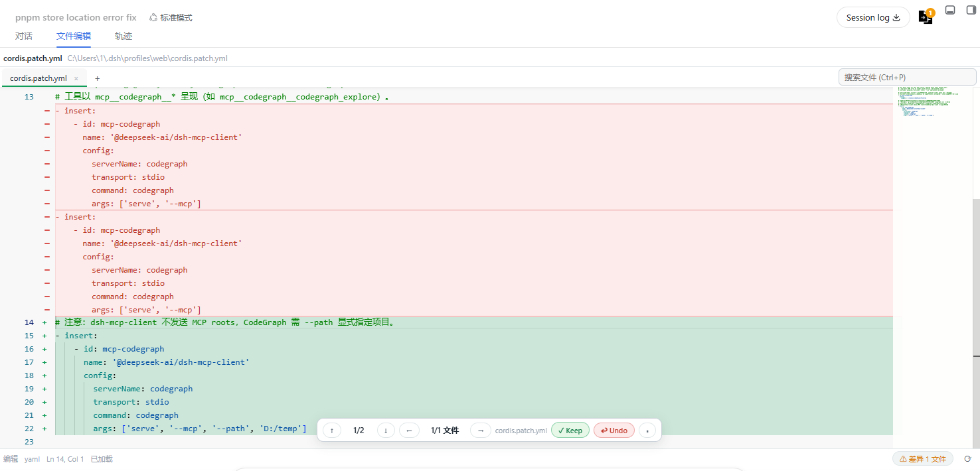Download the Session log
Viewport: 980px width, 471px height.
click(x=873, y=18)
